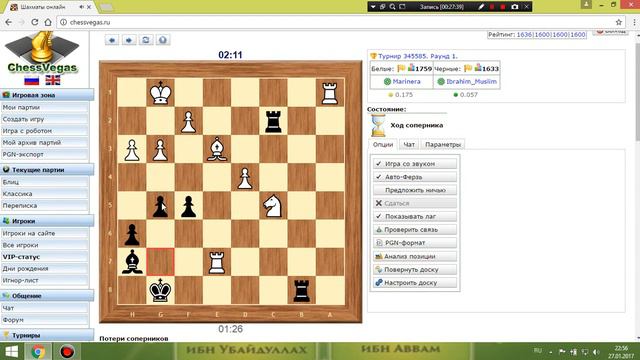
Task: Select the black bishop at left edge
Action: pyautogui.click(x=132, y=262)
